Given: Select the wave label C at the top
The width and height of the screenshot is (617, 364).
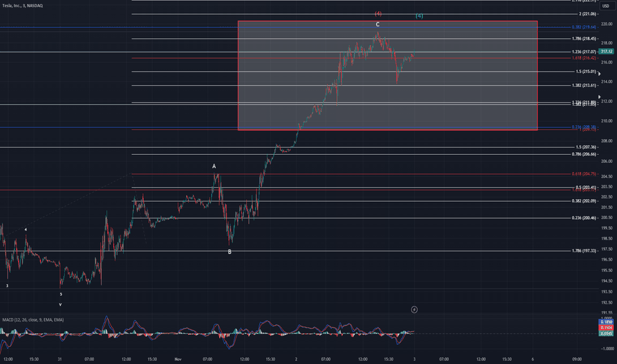Looking at the screenshot, I should click(x=377, y=24).
